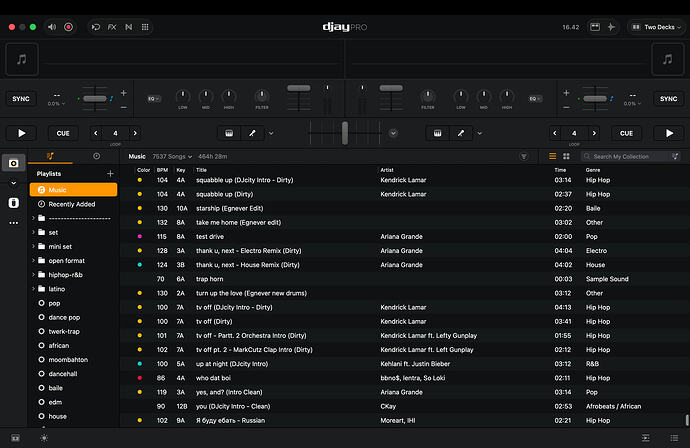Image resolution: width=690 pixels, height=448 pixels.
Task: Open the sampler grid icon in top toolbar
Action: point(145,27)
